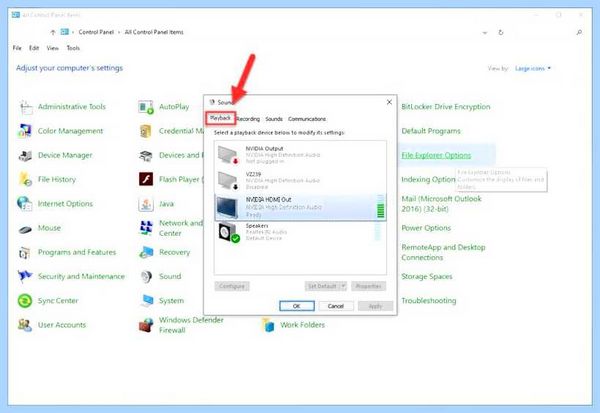This screenshot has height=413, width=600.
Task: Open Administrative Tools icon
Action: pyautogui.click(x=26, y=107)
